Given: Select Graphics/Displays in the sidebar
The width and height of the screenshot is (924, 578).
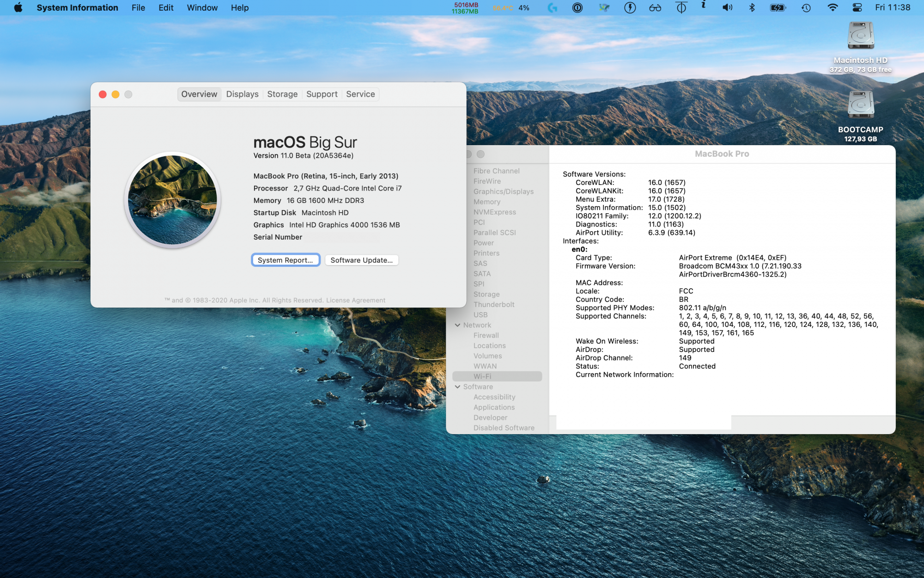Looking at the screenshot, I should pos(503,191).
